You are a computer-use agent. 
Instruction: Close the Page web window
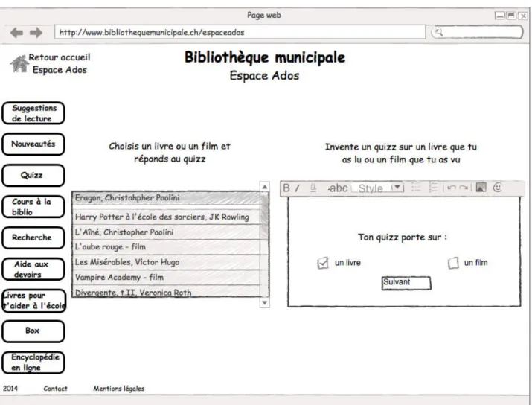(x=524, y=16)
